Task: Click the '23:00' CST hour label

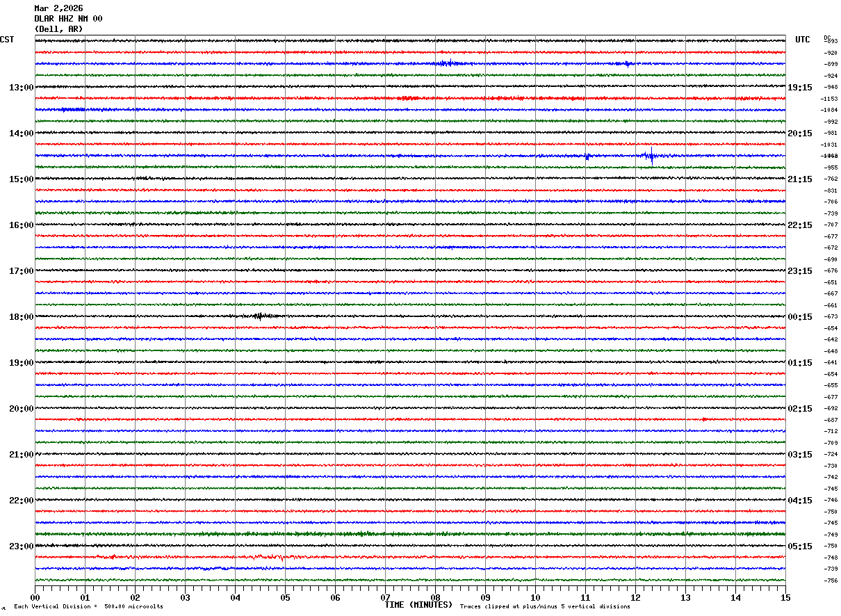Action: [21, 546]
